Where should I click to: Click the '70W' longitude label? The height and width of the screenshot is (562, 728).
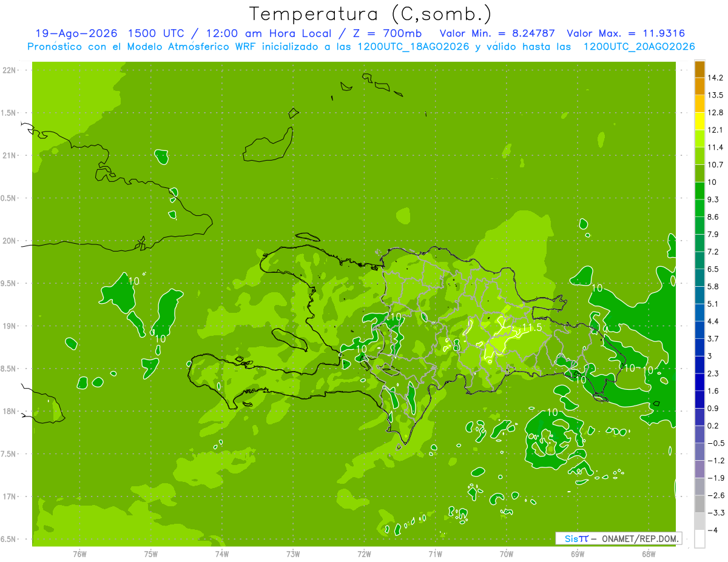(x=506, y=554)
